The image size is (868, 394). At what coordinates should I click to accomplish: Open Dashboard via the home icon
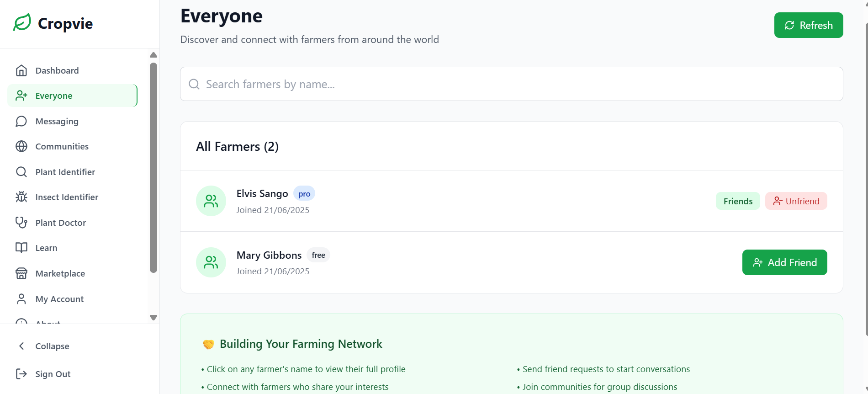[x=21, y=70]
